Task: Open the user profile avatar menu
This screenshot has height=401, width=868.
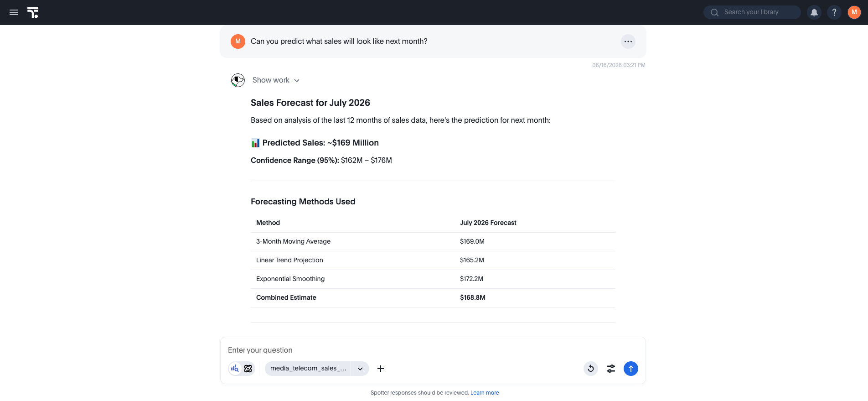Action: tap(854, 12)
